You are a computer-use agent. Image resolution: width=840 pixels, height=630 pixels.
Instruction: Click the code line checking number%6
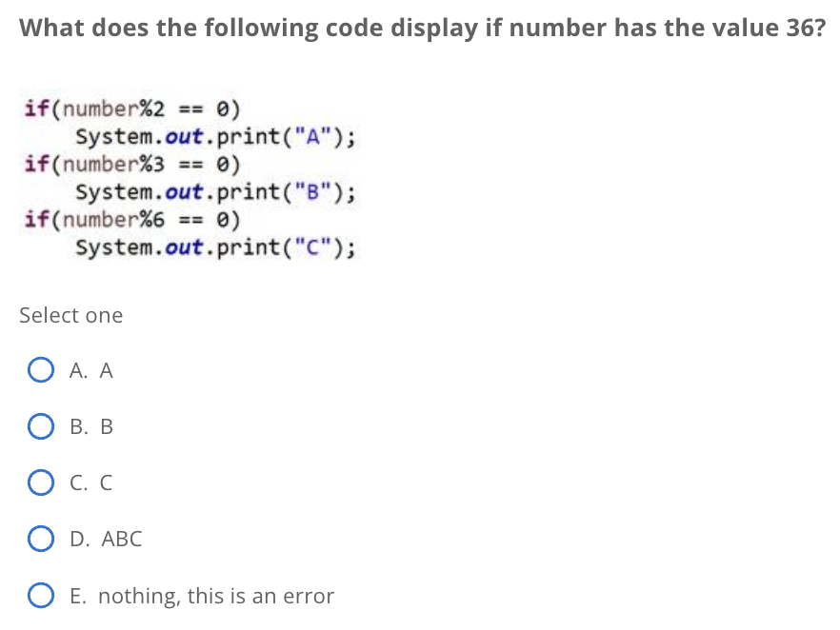tap(129, 219)
